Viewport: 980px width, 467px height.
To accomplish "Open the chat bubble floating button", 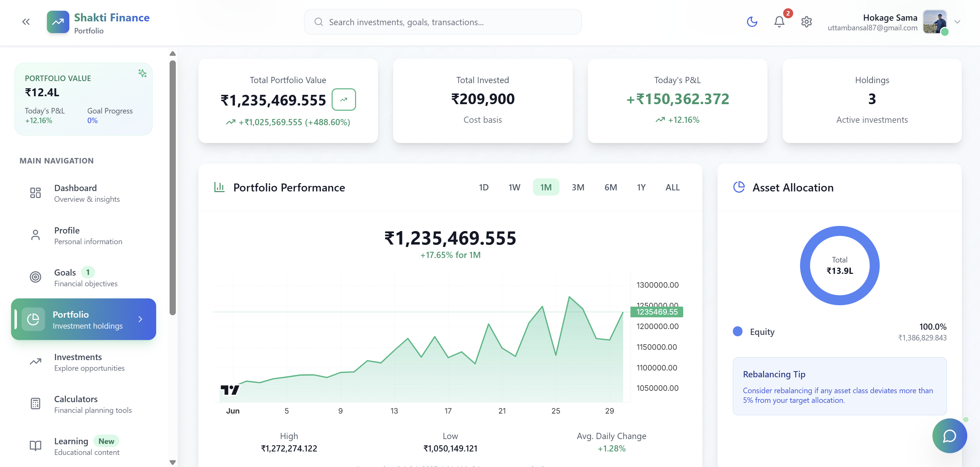I will coord(949,435).
